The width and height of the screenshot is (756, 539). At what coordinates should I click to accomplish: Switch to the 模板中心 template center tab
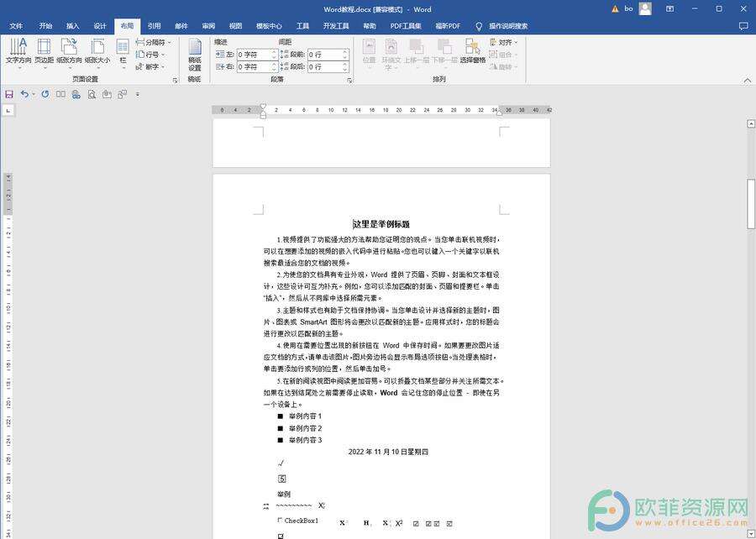[269, 26]
